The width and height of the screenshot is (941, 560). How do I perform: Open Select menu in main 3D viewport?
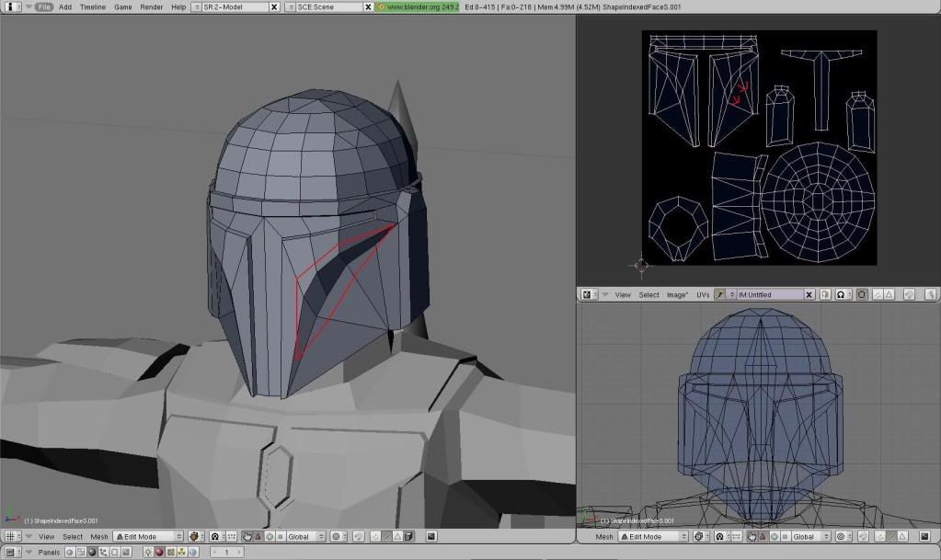(73, 537)
